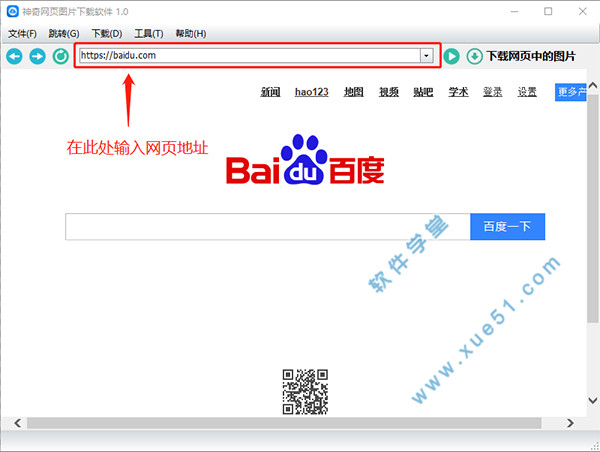Open the 下载(D) menu
The width and height of the screenshot is (600, 452).
tap(107, 34)
